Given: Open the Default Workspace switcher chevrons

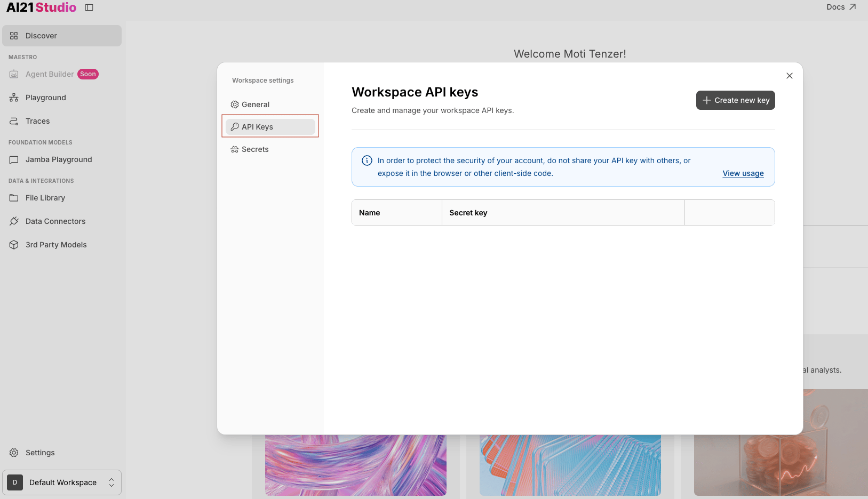Looking at the screenshot, I should click(112, 482).
